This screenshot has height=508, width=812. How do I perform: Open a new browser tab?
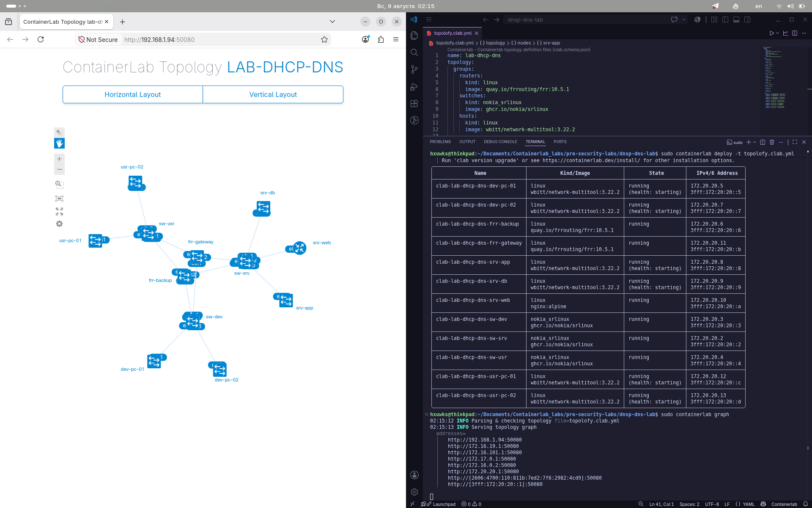point(122,22)
